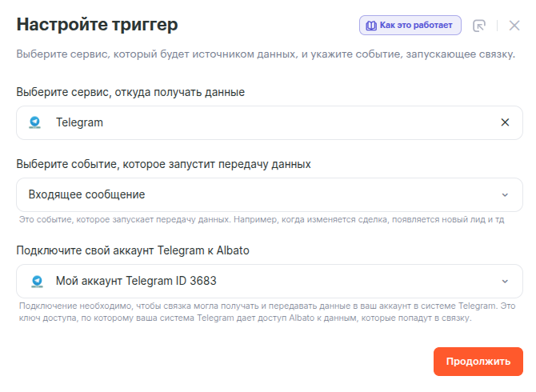This screenshot has width=536, height=392.
Task: Click the book icon in the help button
Action: (371, 26)
